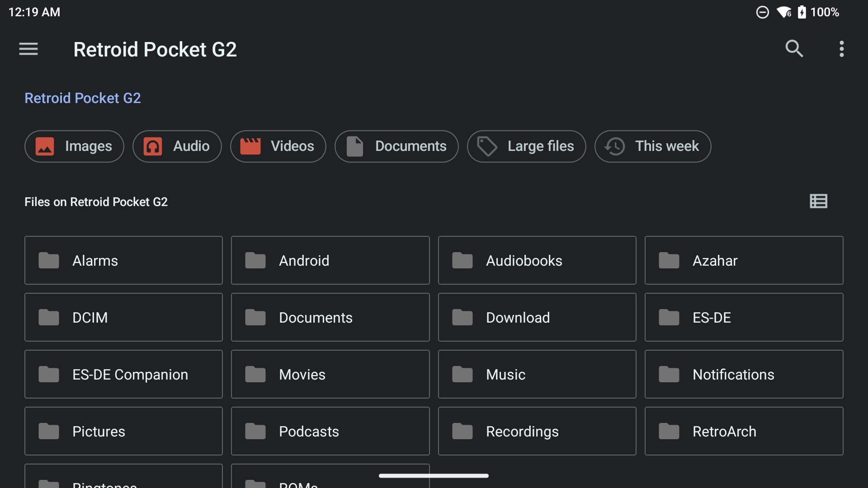Select the Documents filter chip
Screen dimensions: 868x488
[x=396, y=146]
